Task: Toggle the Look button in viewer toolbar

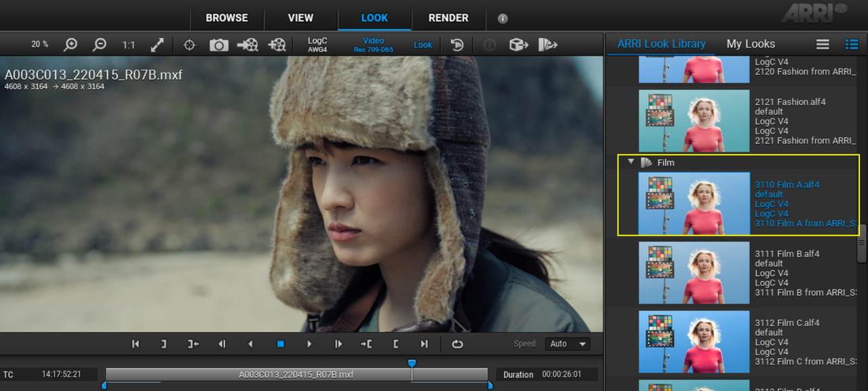Action: pos(422,45)
